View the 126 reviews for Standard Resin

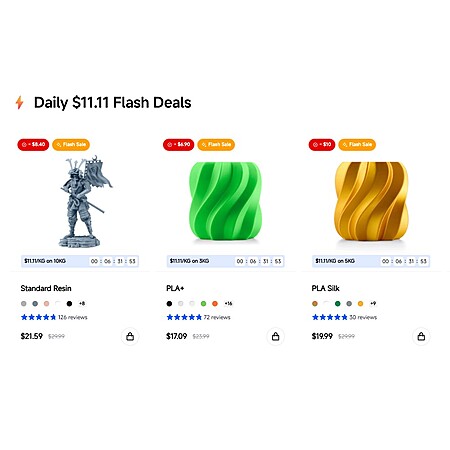(73, 317)
